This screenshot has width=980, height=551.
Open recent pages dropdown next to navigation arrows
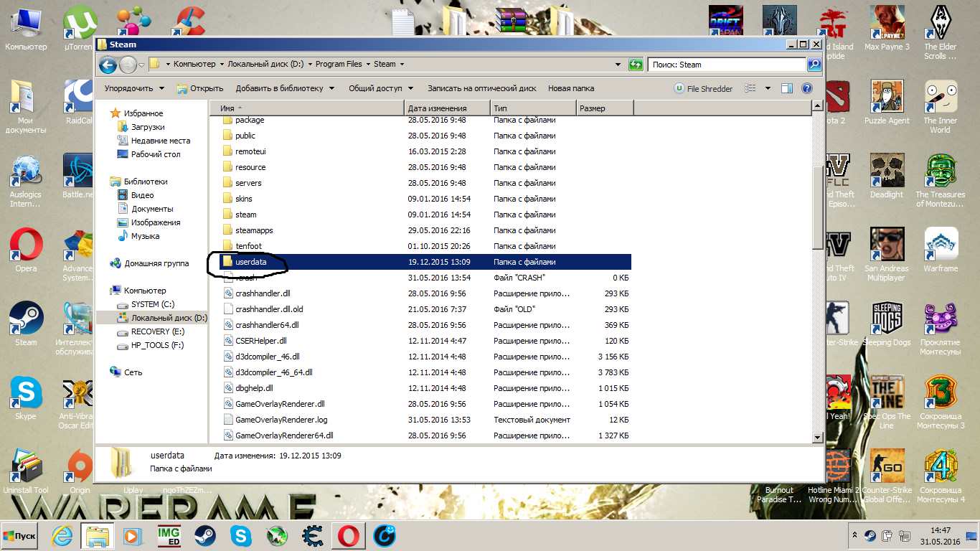[x=142, y=65]
